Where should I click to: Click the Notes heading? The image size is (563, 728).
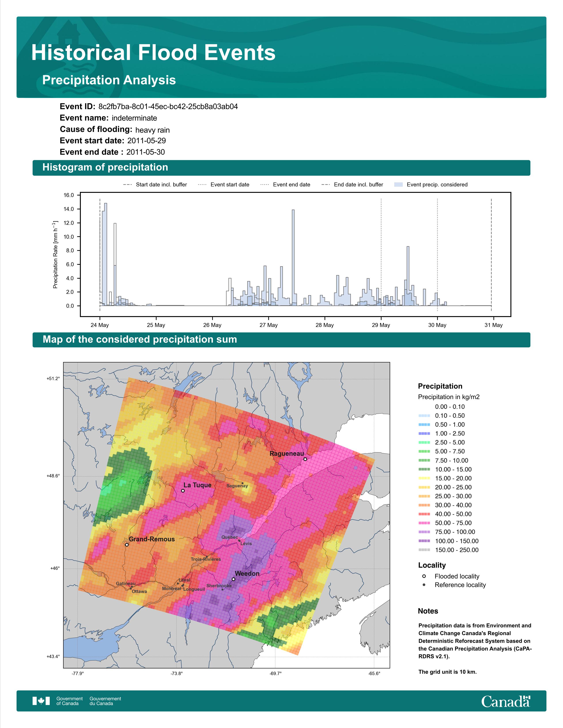click(x=428, y=611)
